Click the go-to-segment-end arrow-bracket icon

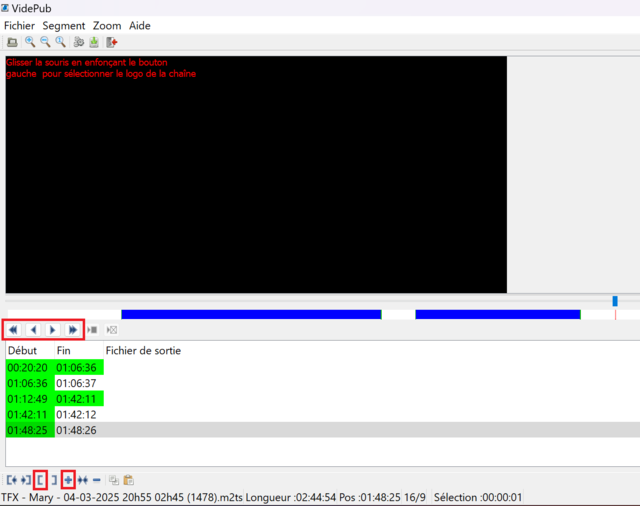[x=26, y=480]
